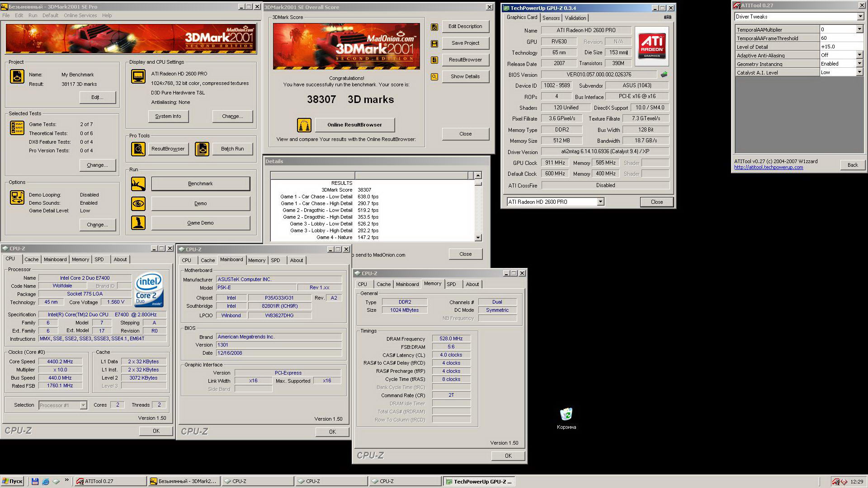The width and height of the screenshot is (868, 488).
Task: Switch to TechPowerUp GPU-Z taskbar item
Action: (x=479, y=482)
